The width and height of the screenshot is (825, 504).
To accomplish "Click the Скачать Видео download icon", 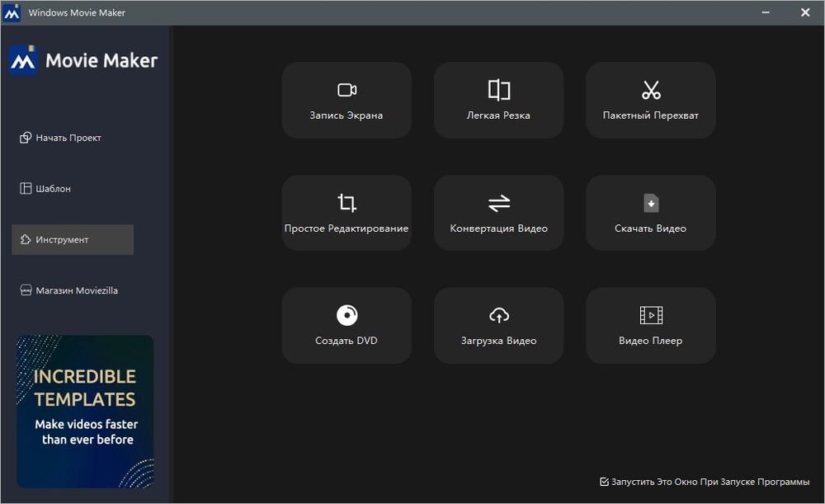I will [650, 203].
